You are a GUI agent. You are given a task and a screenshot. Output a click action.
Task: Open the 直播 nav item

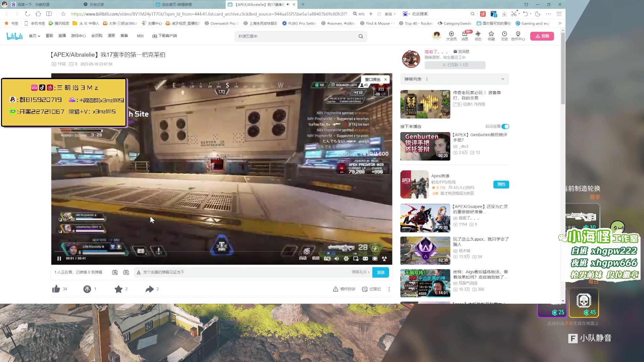pos(62,36)
